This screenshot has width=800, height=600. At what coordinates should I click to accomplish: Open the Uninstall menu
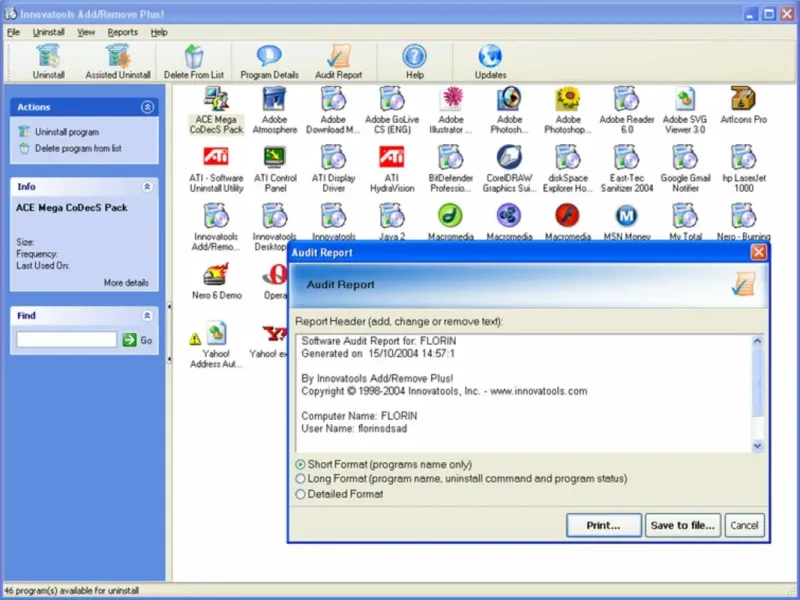[48, 32]
